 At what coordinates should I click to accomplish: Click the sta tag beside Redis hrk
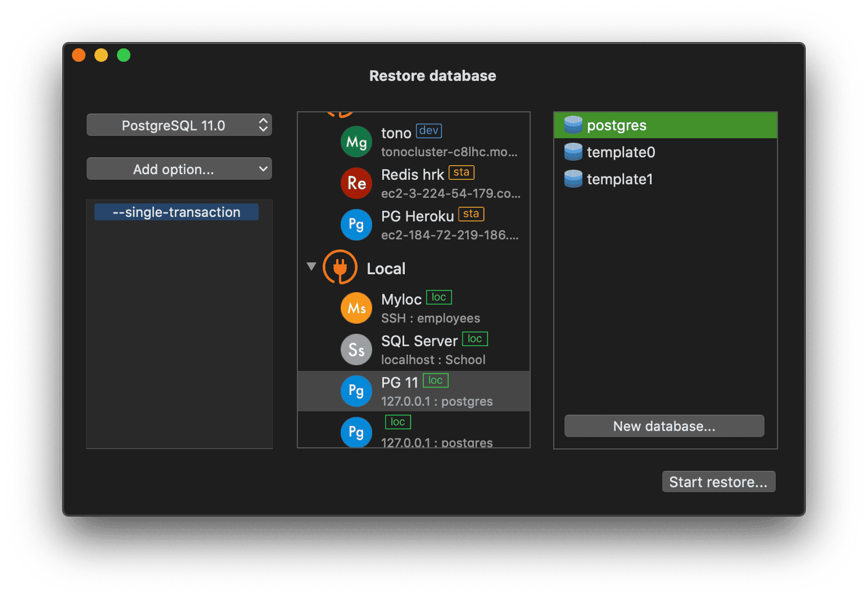[x=462, y=172]
